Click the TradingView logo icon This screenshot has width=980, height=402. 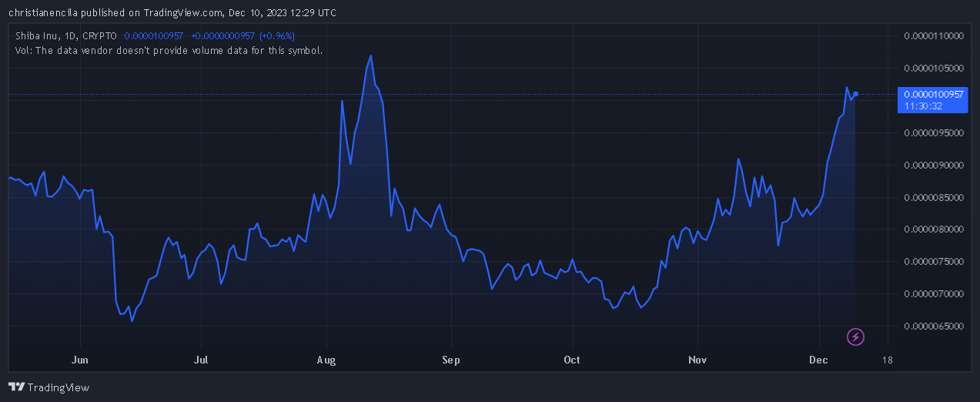point(16,387)
